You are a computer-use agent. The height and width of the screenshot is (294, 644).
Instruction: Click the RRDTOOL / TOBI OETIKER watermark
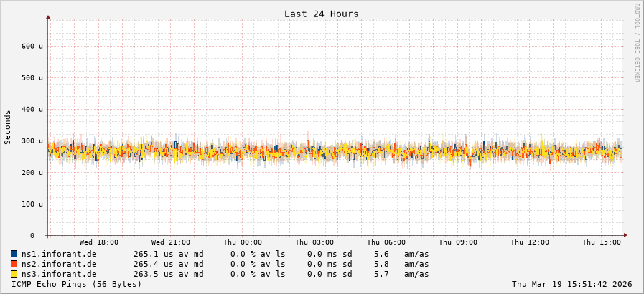[636, 43]
